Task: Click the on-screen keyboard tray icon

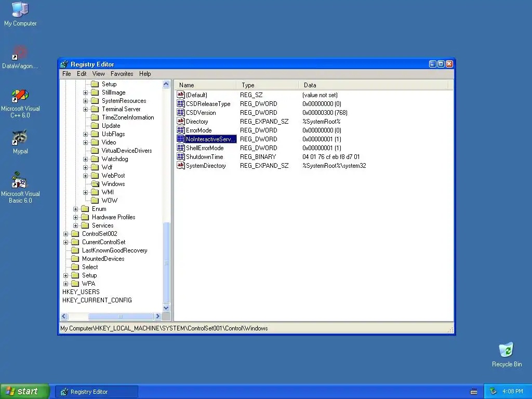Action: 474,392
